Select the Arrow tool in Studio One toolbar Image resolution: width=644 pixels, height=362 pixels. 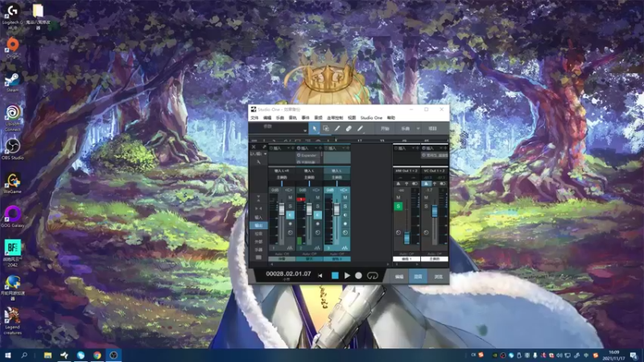[x=314, y=129]
